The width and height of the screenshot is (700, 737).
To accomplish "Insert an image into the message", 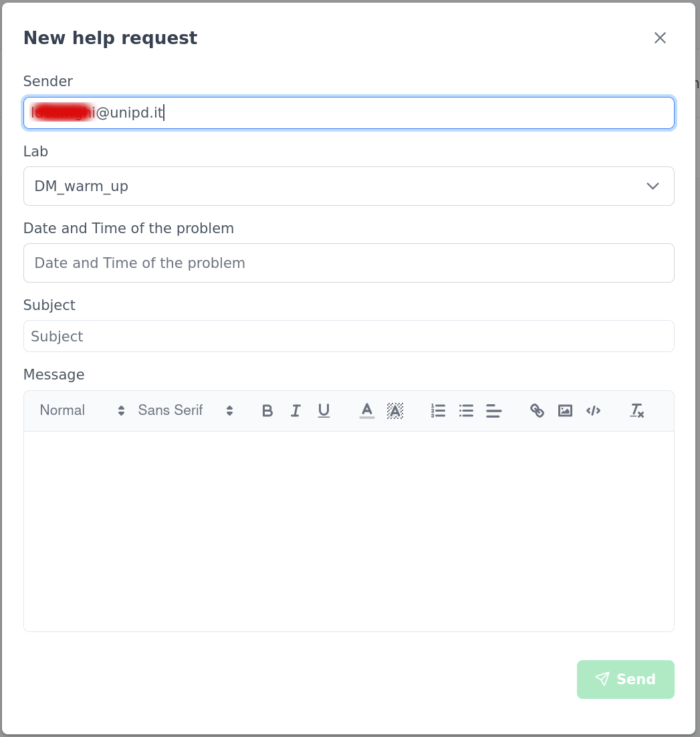I will coord(565,411).
